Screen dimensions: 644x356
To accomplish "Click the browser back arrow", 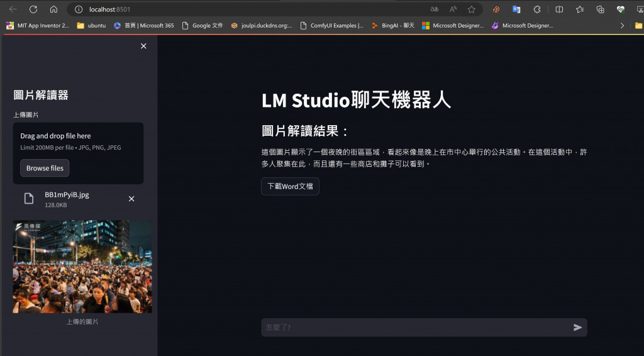I will [x=13, y=9].
